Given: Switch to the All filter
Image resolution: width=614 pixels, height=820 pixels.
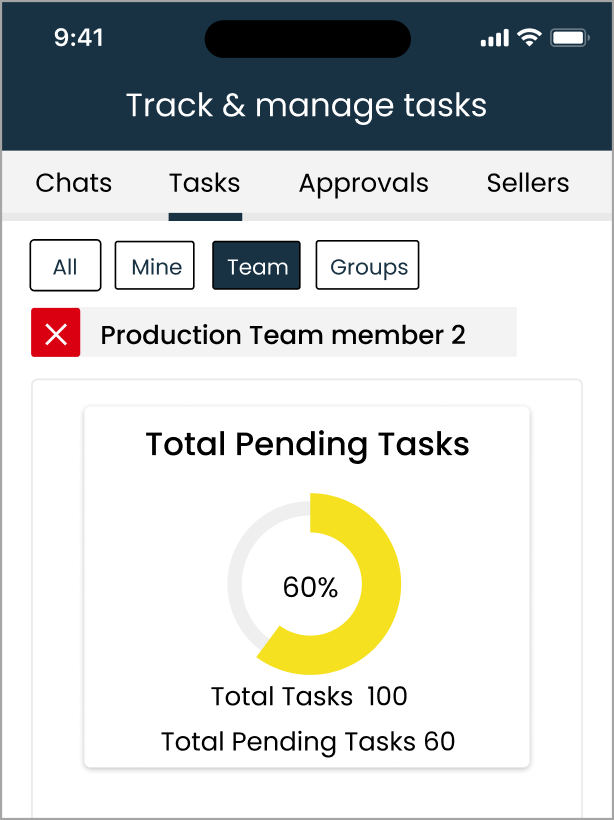Looking at the screenshot, I should pos(65,265).
